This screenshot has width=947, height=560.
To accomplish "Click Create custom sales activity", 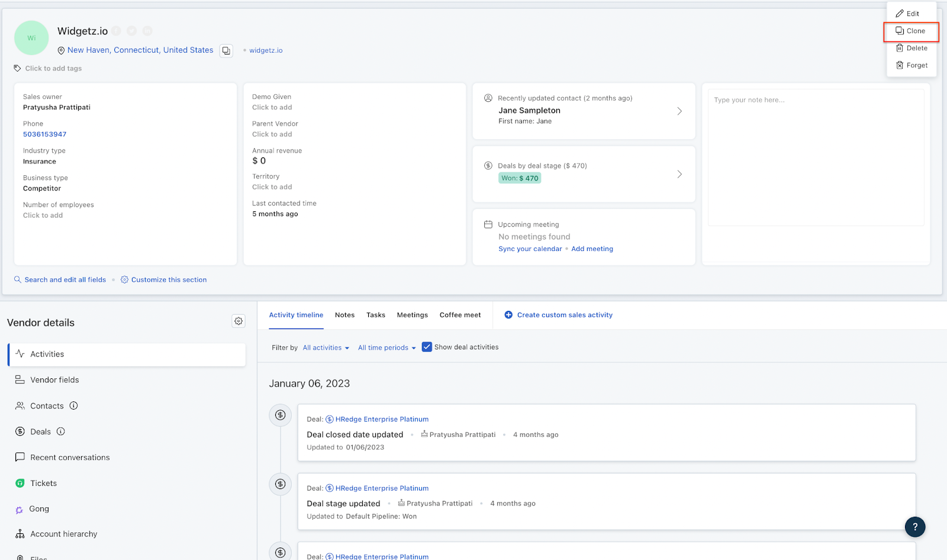I will [564, 314].
